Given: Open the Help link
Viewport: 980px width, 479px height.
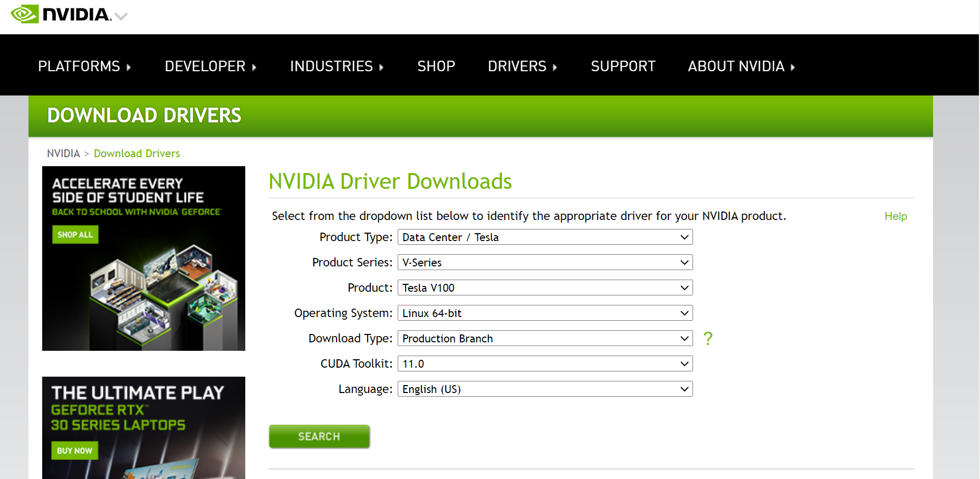Looking at the screenshot, I should (x=896, y=216).
